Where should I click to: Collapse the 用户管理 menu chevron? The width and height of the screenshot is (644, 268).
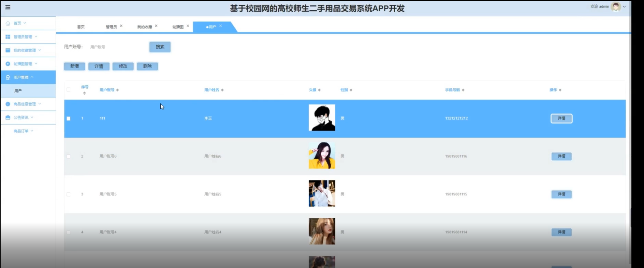point(32,77)
